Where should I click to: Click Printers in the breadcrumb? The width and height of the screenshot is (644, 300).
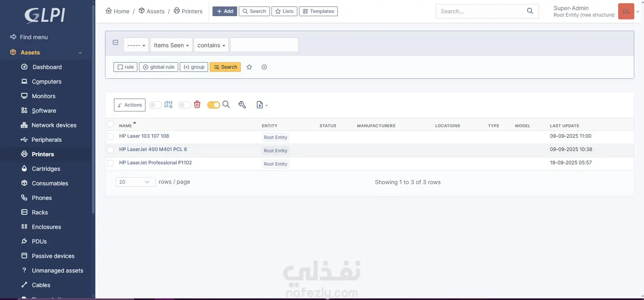[188, 11]
